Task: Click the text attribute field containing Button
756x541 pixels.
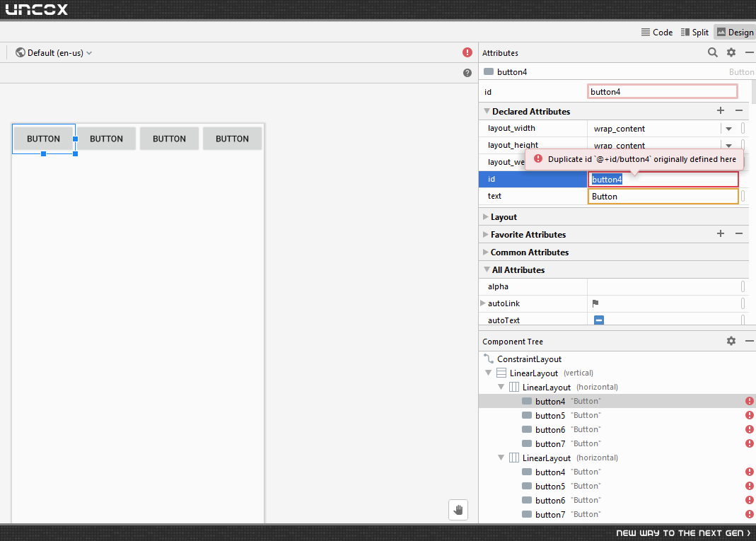Action: [663, 197]
